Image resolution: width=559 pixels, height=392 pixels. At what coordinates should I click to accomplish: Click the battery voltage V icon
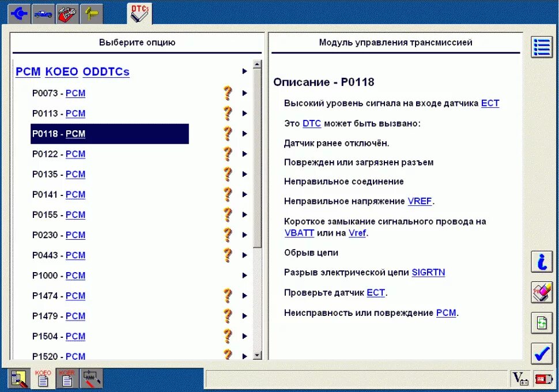(x=520, y=378)
